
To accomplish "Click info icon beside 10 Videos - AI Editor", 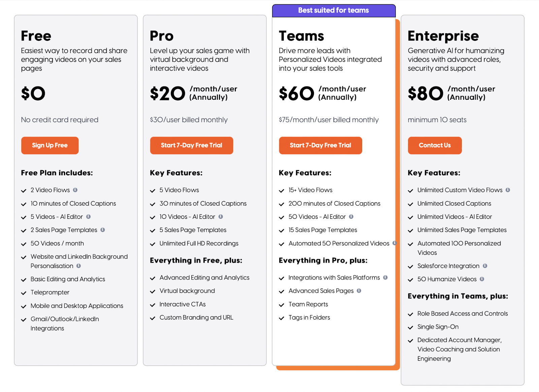I will 221,216.
